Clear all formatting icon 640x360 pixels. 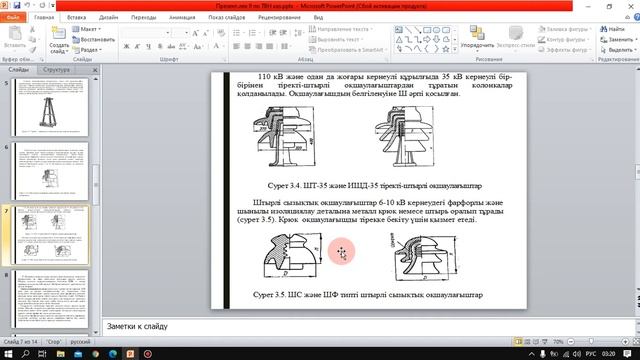(221, 33)
